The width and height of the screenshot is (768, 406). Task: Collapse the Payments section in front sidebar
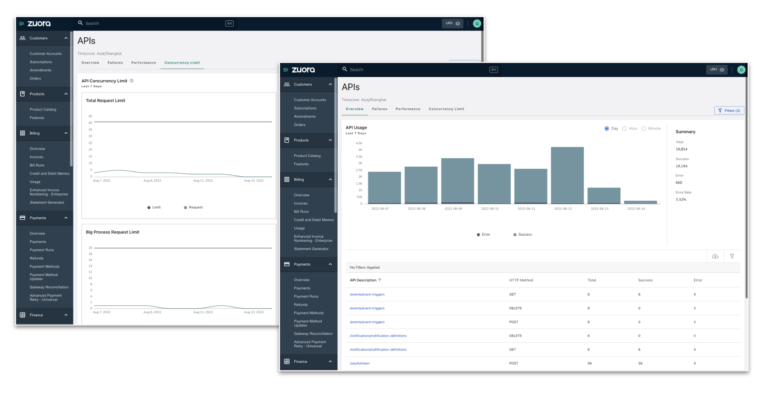tap(332, 264)
